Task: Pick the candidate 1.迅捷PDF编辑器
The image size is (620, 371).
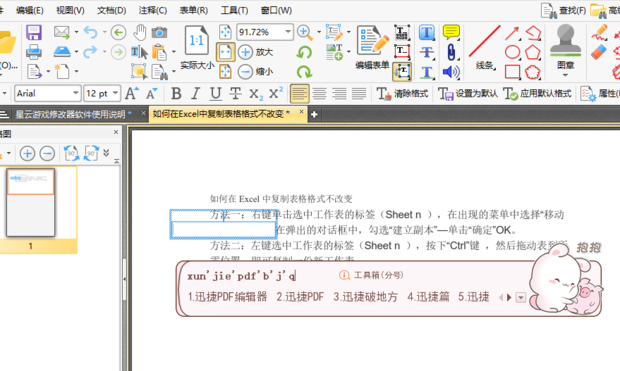Action: coord(227,297)
